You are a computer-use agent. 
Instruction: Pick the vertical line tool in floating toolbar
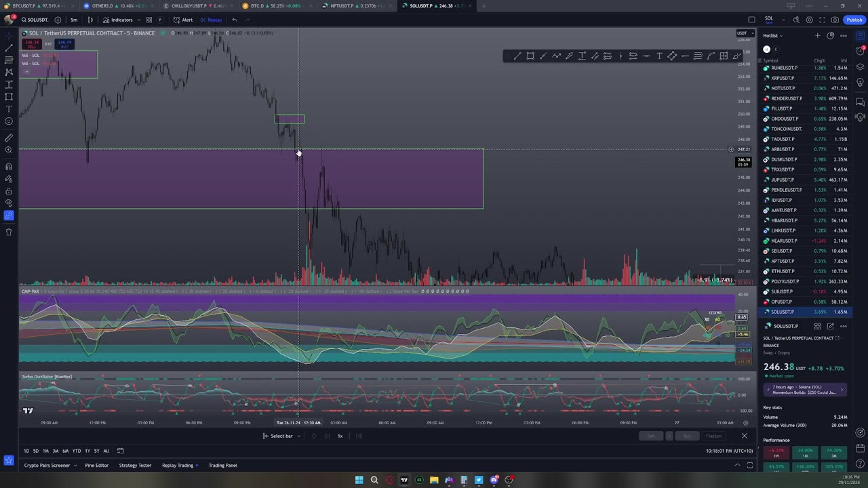click(x=620, y=56)
